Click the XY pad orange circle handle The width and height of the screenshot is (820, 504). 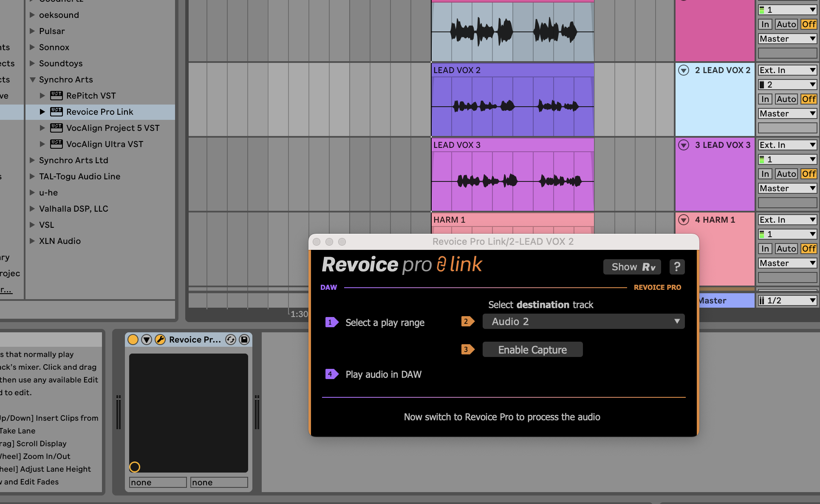(135, 467)
